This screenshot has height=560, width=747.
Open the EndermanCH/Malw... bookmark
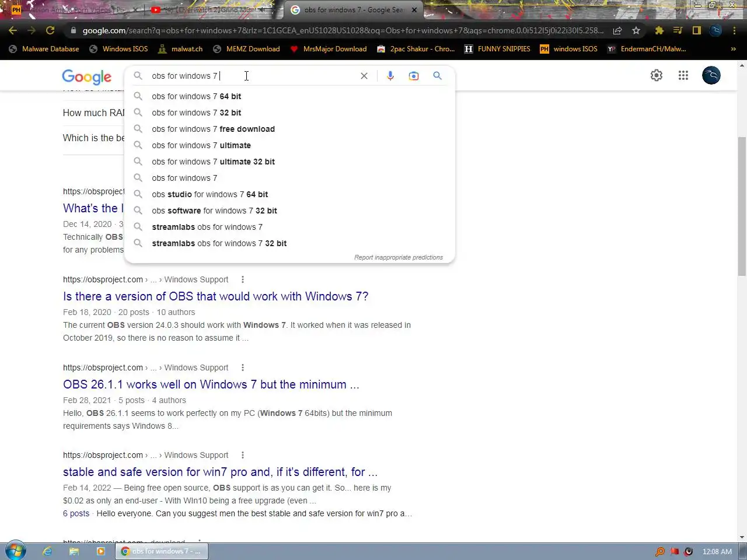pos(647,49)
